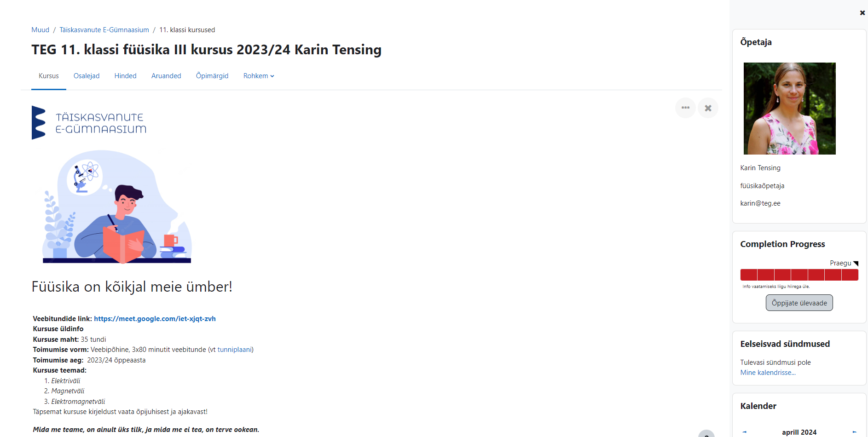This screenshot has width=868, height=437.
Task: Click teacher Karin Tensing's photo
Action: (789, 109)
